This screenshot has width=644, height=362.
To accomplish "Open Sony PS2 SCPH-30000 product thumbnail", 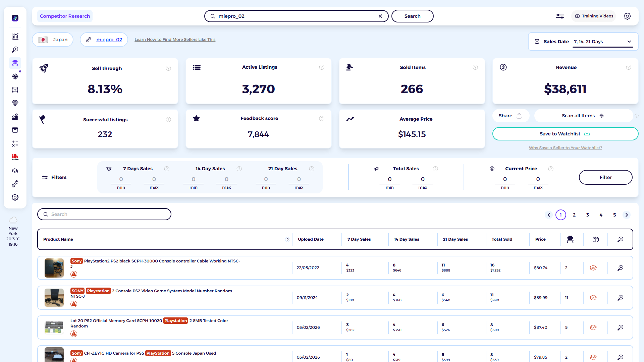I will tap(54, 268).
